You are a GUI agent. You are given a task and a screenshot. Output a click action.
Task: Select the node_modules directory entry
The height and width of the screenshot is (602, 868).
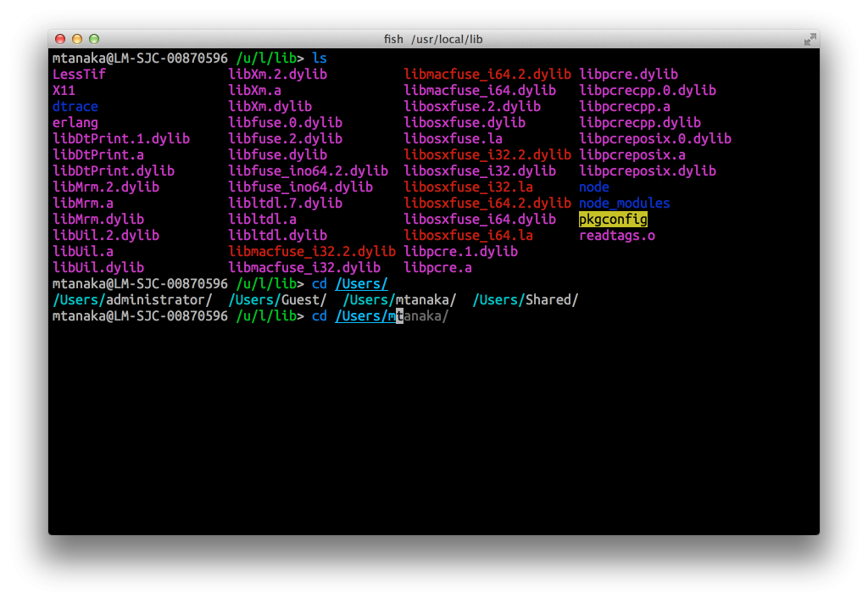point(625,203)
